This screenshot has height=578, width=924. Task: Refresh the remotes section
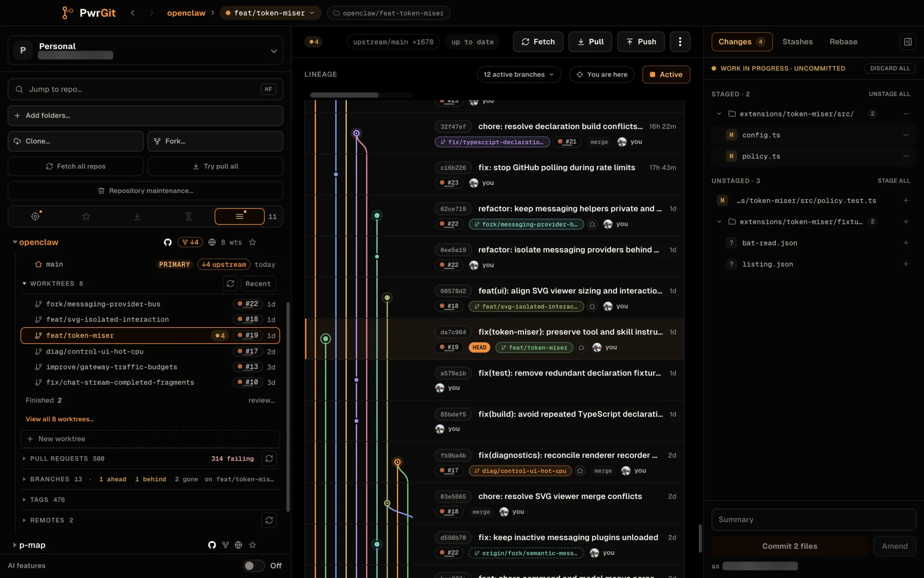click(x=269, y=520)
